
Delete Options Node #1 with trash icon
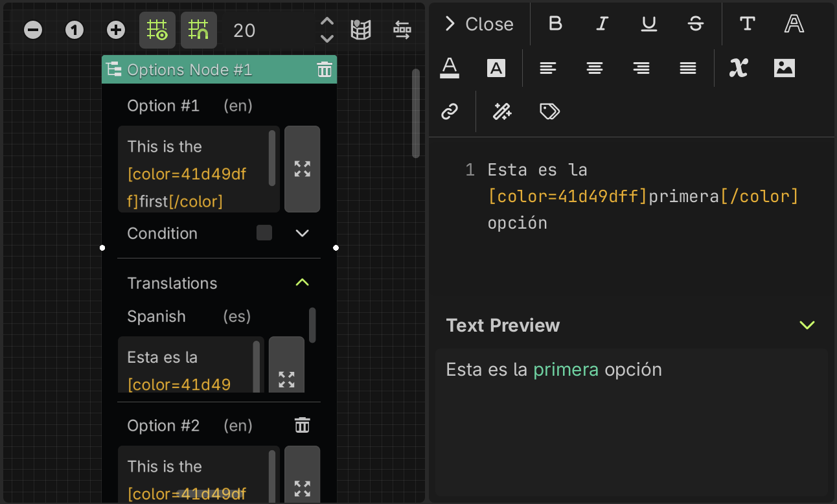(x=325, y=69)
